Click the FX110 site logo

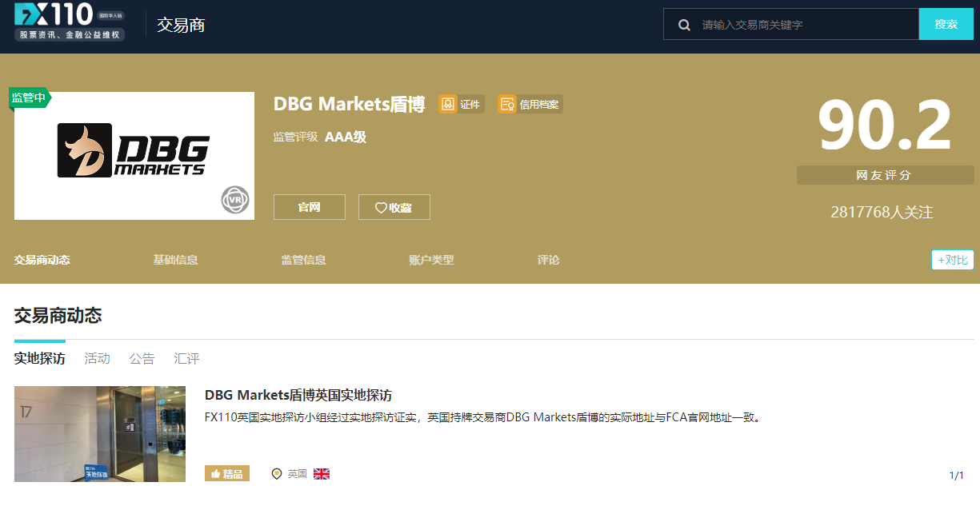(x=70, y=22)
